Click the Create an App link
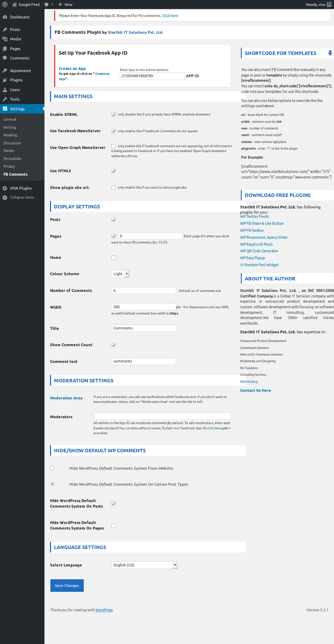Viewport: 334px width, 644px height. tap(72, 69)
